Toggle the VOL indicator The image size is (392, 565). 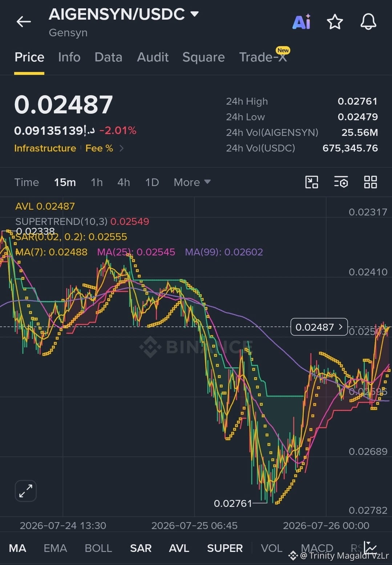click(x=272, y=548)
